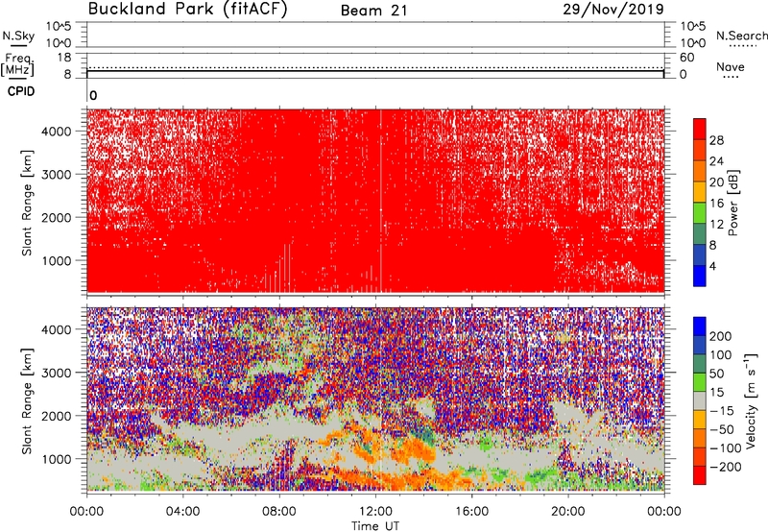
Task: Click the "N.Search" legend label
Action: (x=741, y=36)
